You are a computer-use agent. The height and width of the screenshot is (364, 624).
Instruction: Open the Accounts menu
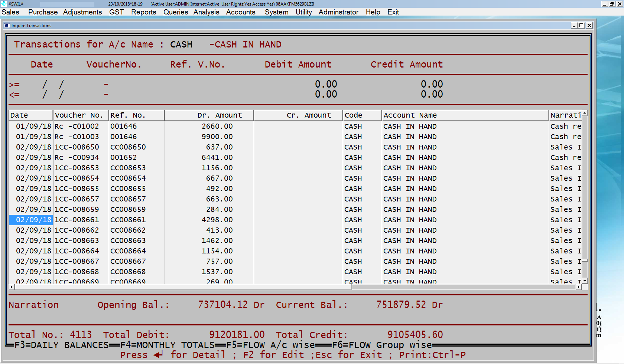pyautogui.click(x=240, y=12)
